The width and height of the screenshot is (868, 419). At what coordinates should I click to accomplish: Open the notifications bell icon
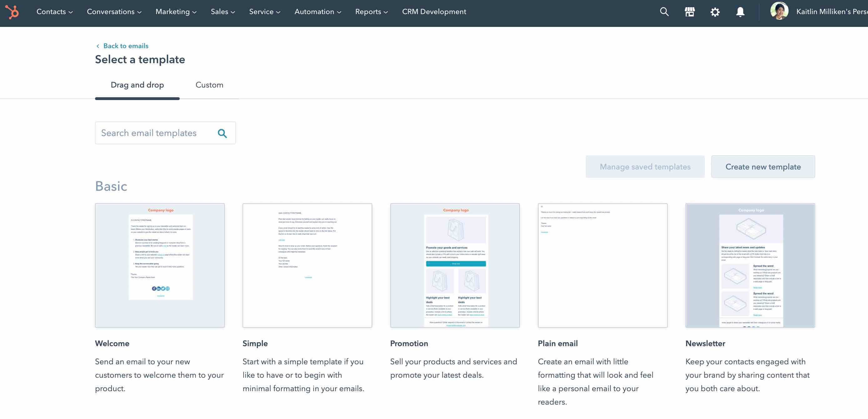(x=740, y=12)
